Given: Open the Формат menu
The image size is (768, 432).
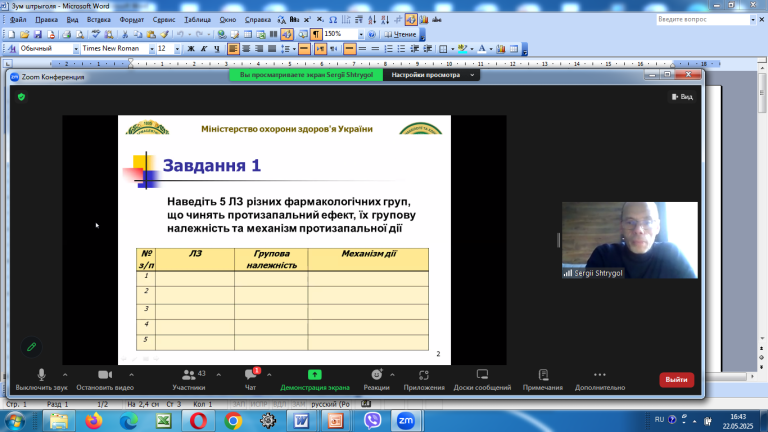Looking at the screenshot, I should [x=132, y=20].
